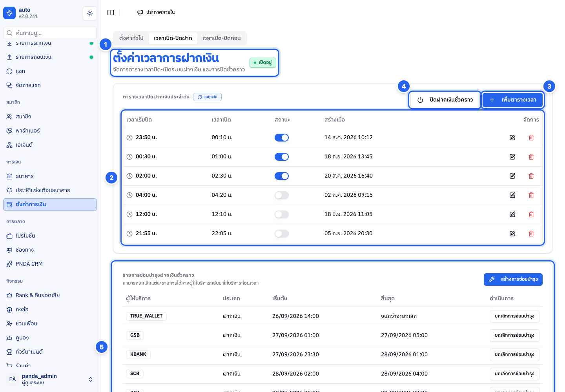Cancel maintenance for SCB
Viewport: 565px width, 392px height.
click(514, 374)
